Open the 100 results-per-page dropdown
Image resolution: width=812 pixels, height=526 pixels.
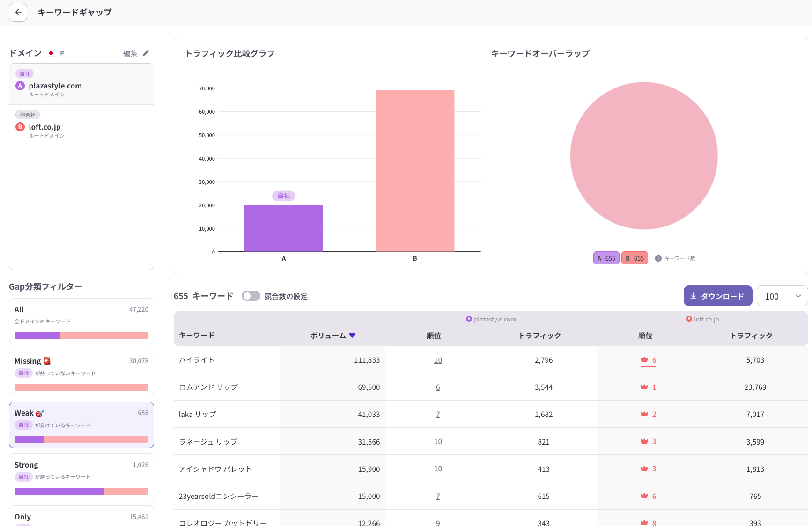point(782,296)
